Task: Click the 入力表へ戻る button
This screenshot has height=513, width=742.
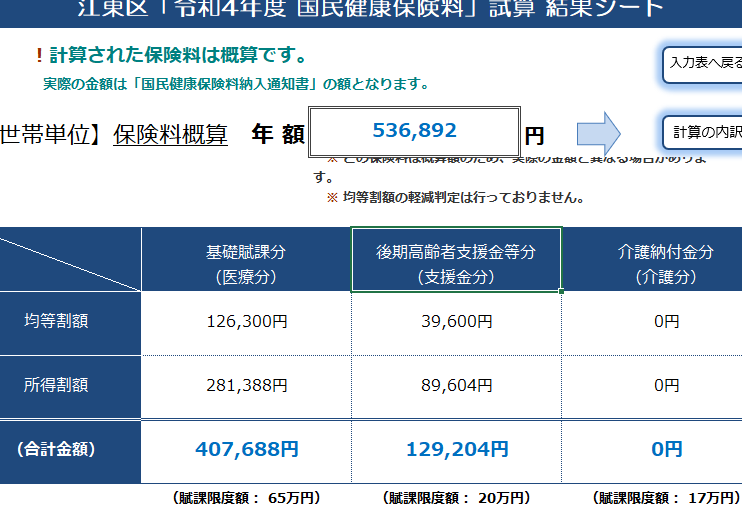Action: (703, 63)
